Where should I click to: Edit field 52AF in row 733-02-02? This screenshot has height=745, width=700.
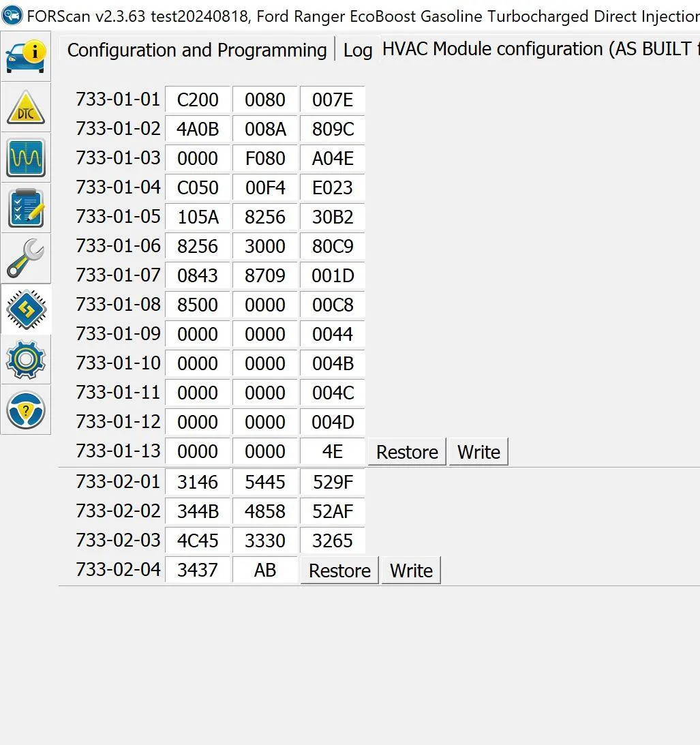pyautogui.click(x=333, y=512)
